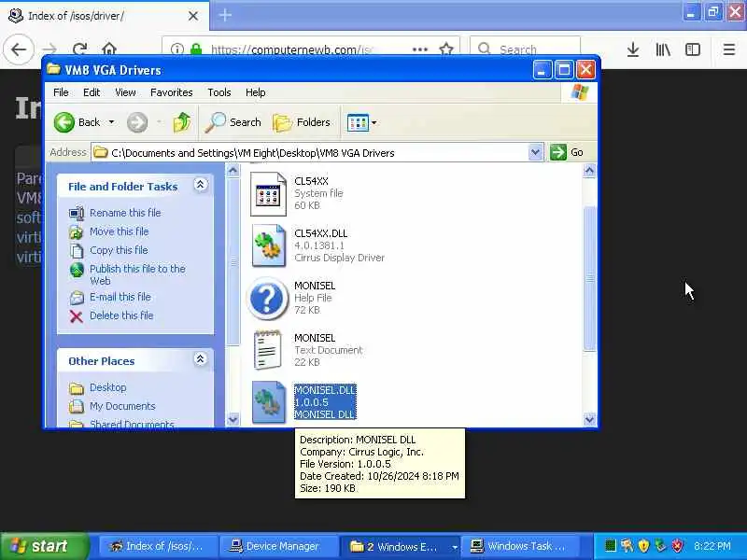
Task: Open My Documents under Other Places
Action: (x=122, y=406)
